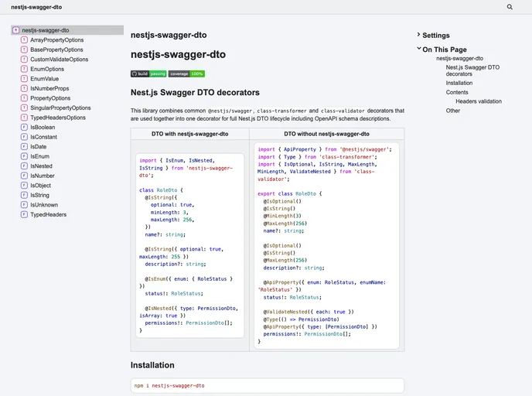Click the 'DTO without nestjs-swagger-dto' table header
The image size is (532, 396).
click(327, 134)
